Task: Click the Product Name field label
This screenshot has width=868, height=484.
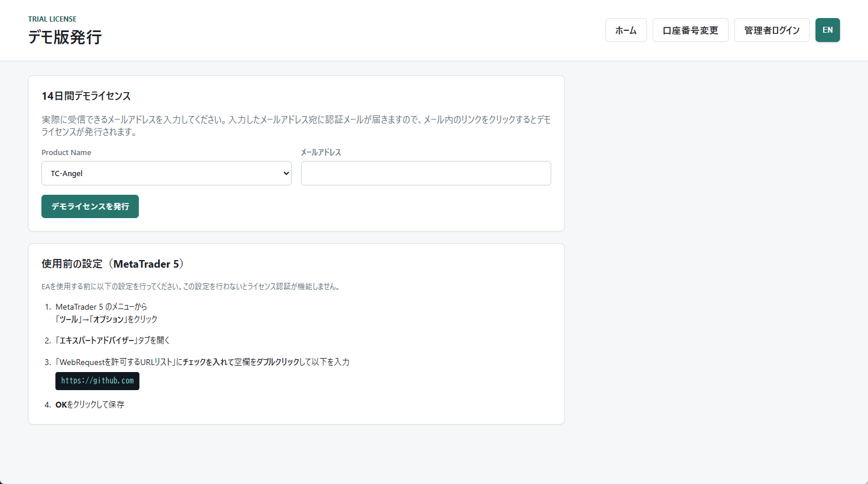Action: tap(66, 152)
